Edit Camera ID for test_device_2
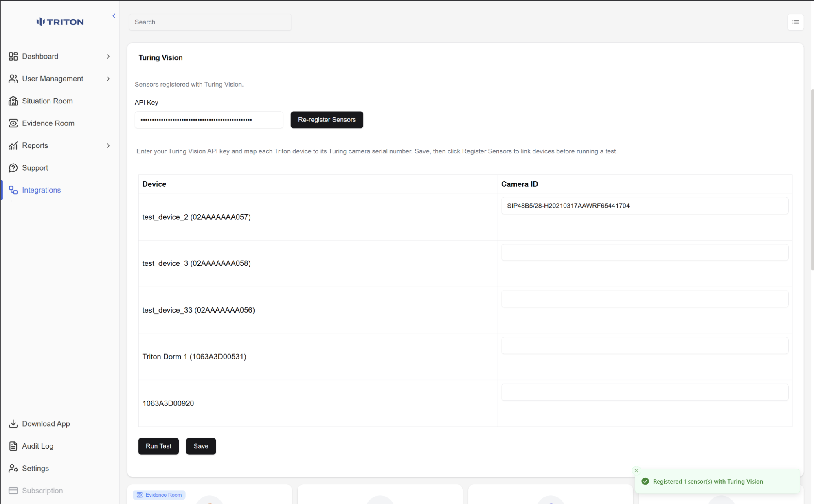The height and width of the screenshot is (504, 814). tap(645, 206)
